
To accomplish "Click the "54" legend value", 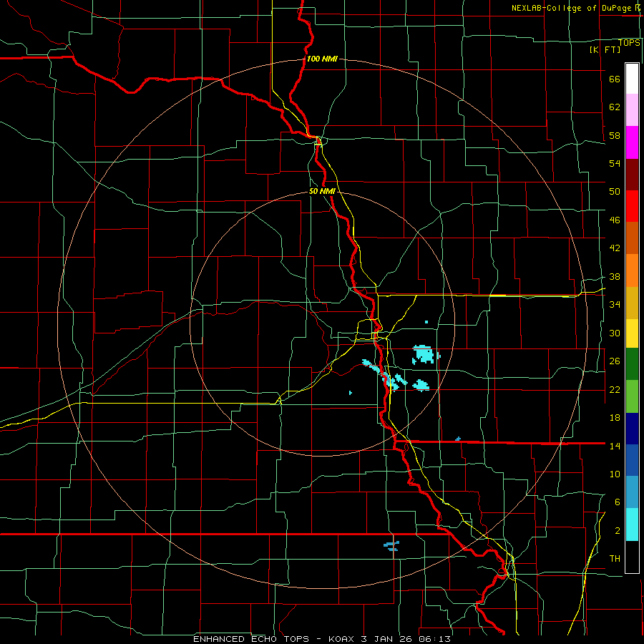I will (615, 163).
